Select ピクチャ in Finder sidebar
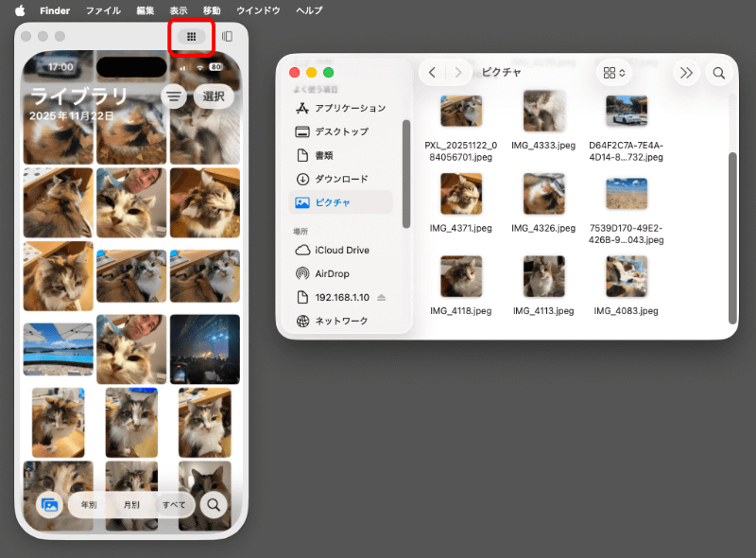Image resolution: width=756 pixels, height=558 pixels. (x=341, y=202)
